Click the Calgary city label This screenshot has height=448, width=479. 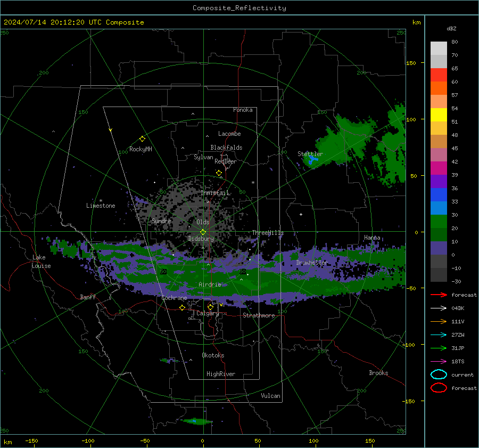(208, 313)
